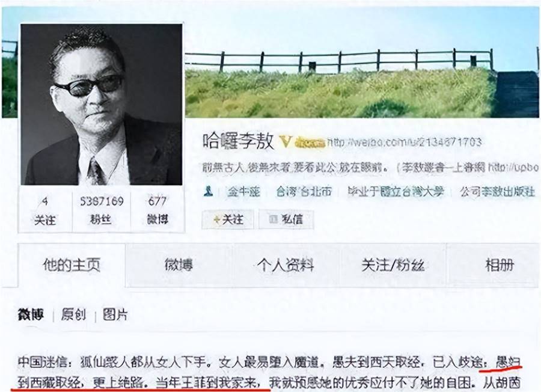The width and height of the screenshot is (541, 392).
Task: Click the envelope icon on 私信 button
Action: click(x=274, y=219)
